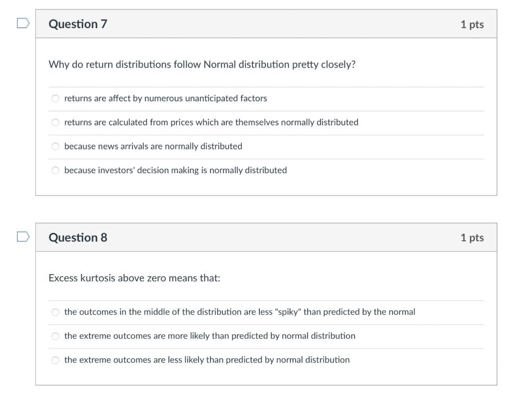Select the less 'spiky' than normal answer
Viewport: 532px width, 400px height.
click(56, 312)
